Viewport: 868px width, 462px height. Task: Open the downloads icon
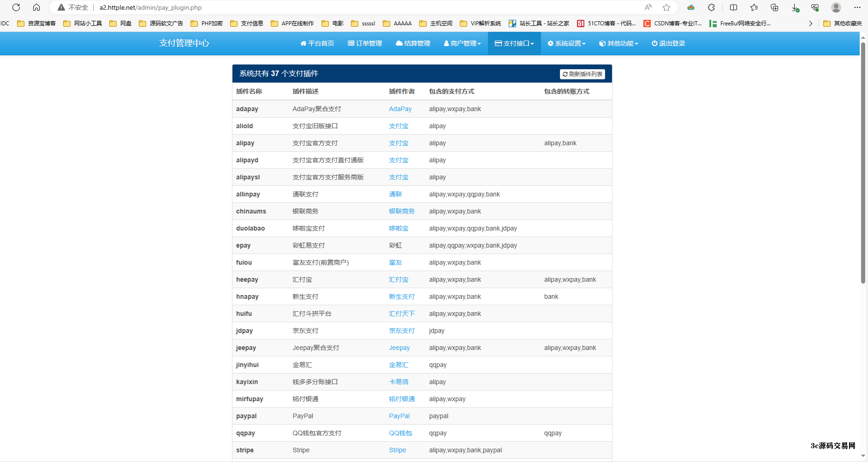[795, 7]
